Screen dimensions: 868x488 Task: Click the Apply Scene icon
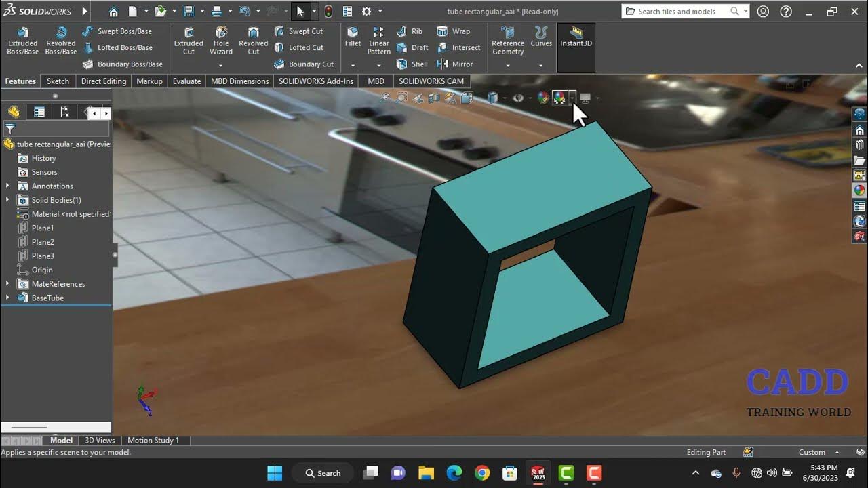559,98
